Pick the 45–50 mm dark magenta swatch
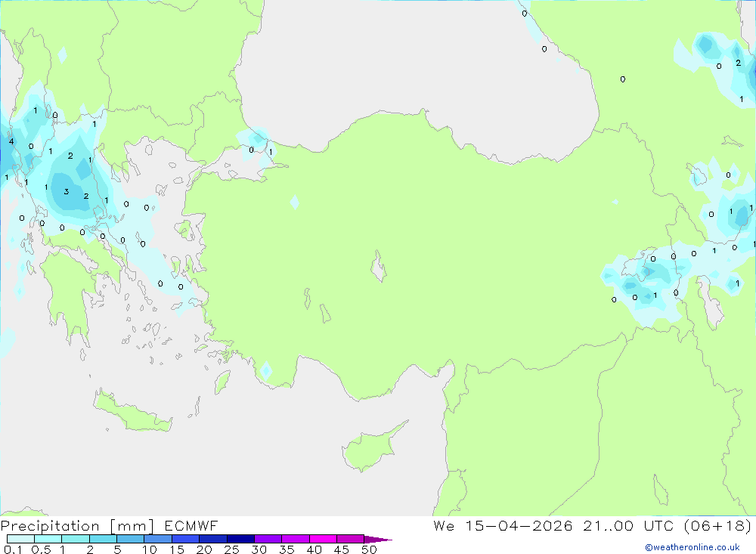Screen dimensions: 756x554 351,539
